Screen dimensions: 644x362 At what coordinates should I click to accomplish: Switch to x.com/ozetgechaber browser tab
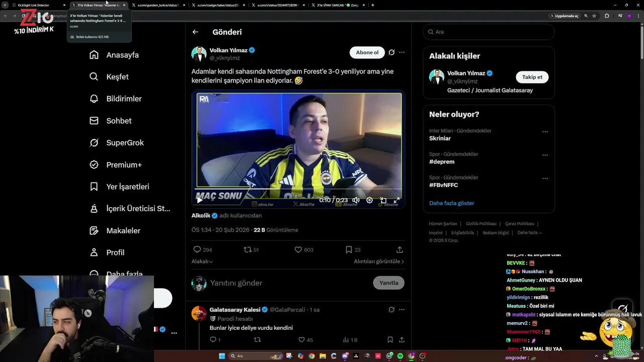pos(219,5)
